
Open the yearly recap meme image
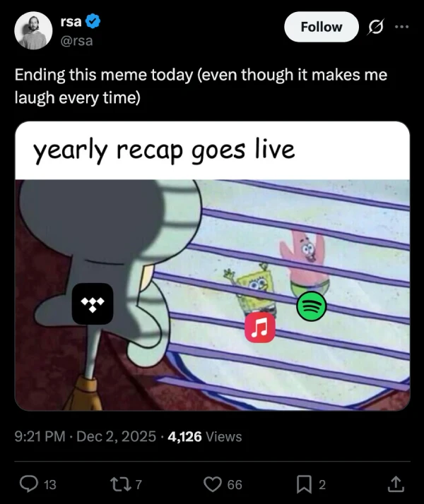point(212,266)
